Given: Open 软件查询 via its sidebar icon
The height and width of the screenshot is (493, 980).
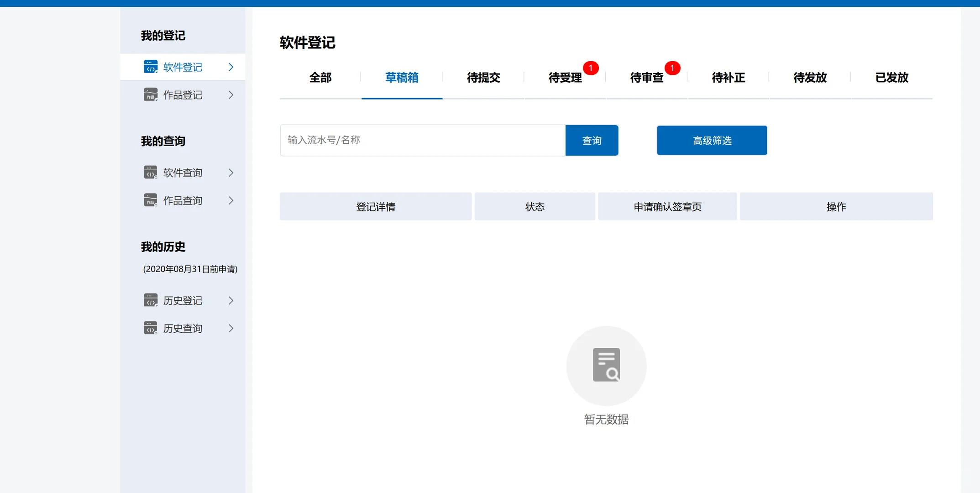Looking at the screenshot, I should pyautogui.click(x=150, y=172).
